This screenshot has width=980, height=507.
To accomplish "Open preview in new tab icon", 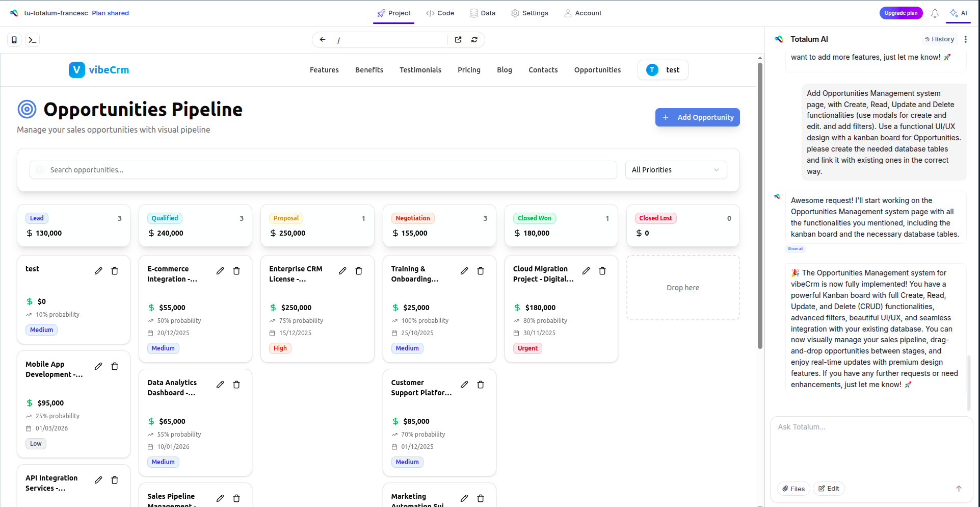I will (x=458, y=40).
